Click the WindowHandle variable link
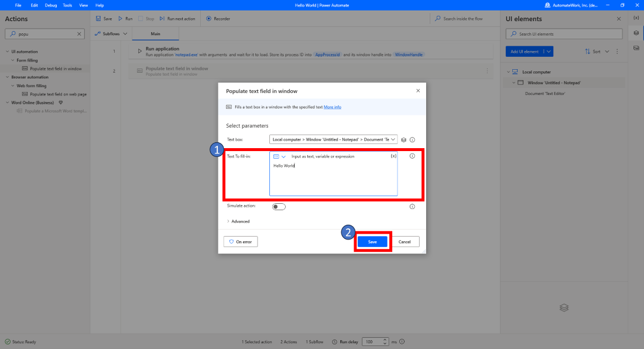Screen dimensions: 644x349 point(409,54)
